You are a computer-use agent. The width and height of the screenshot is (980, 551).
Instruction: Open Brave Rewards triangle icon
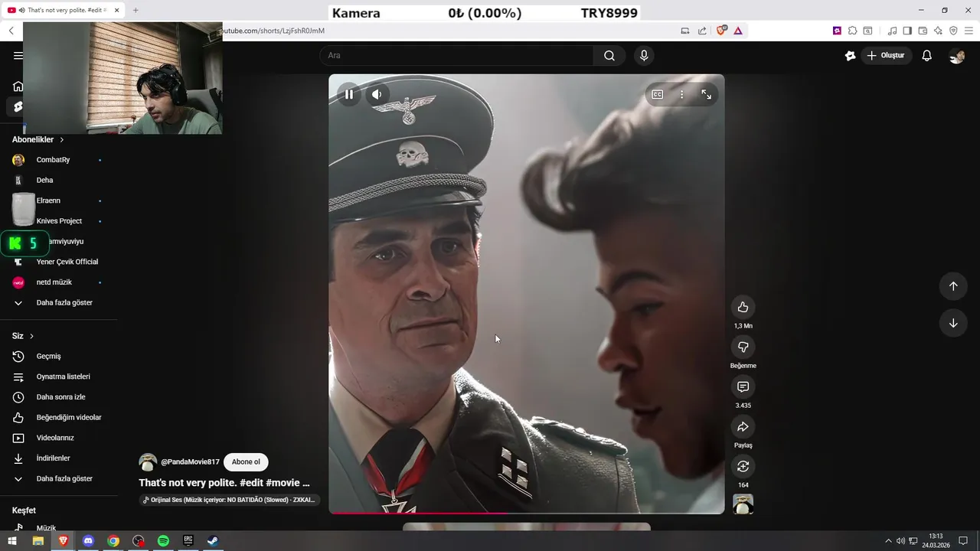[x=738, y=31]
